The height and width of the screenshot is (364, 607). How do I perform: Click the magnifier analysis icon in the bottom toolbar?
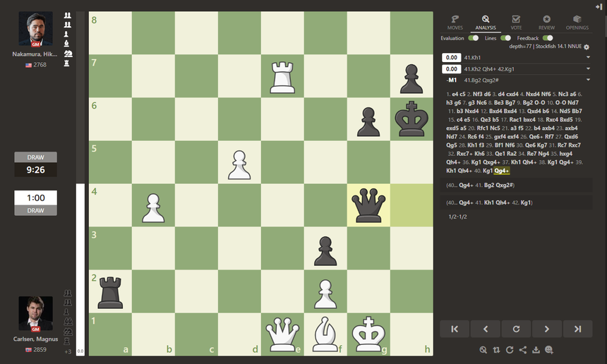coord(483,350)
